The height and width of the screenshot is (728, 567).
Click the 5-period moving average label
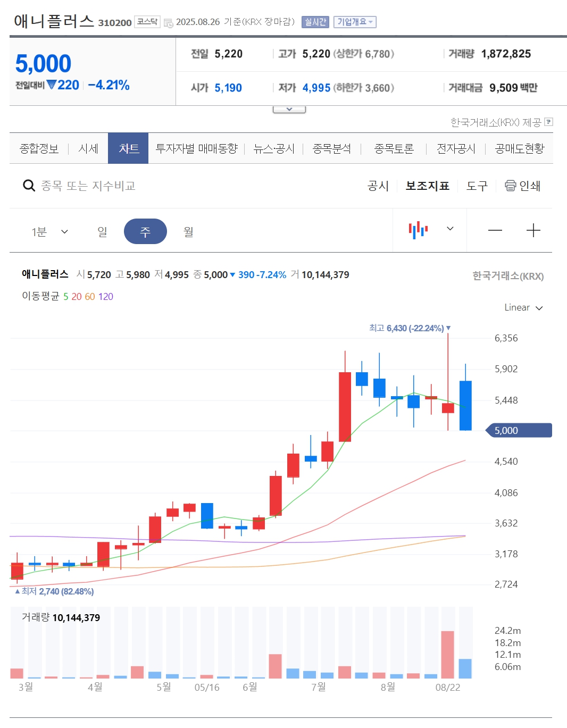tap(66, 296)
